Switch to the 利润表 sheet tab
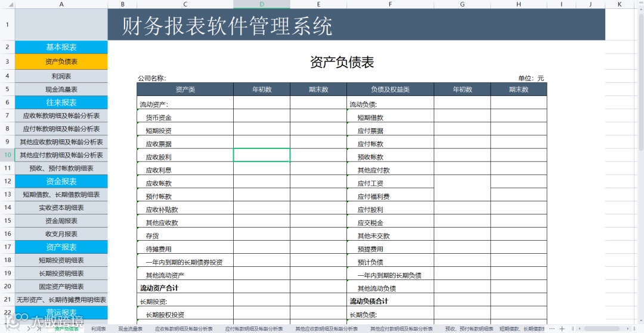 pos(98,329)
